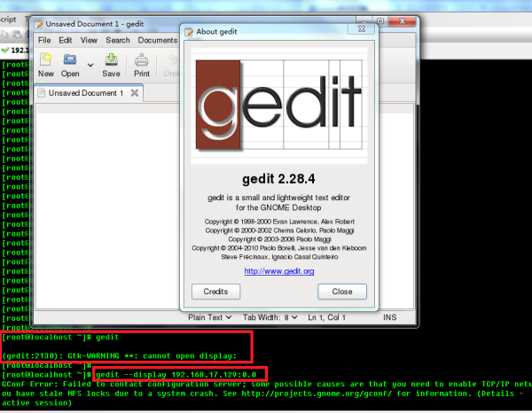The width and height of the screenshot is (532, 413).
Task: Click the copyright line mentioning Evan Lawrence
Action: [279, 222]
